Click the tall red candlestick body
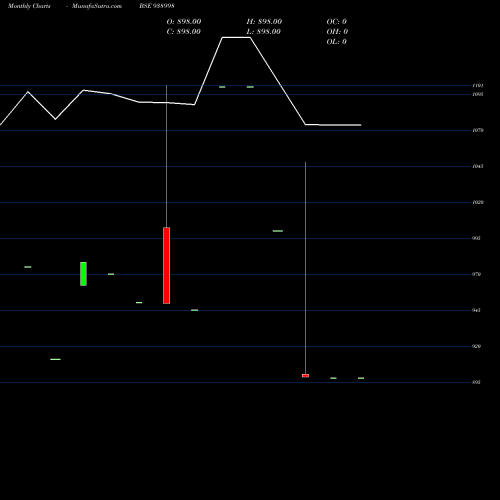The width and height of the screenshot is (500, 500). pyautogui.click(x=166, y=266)
